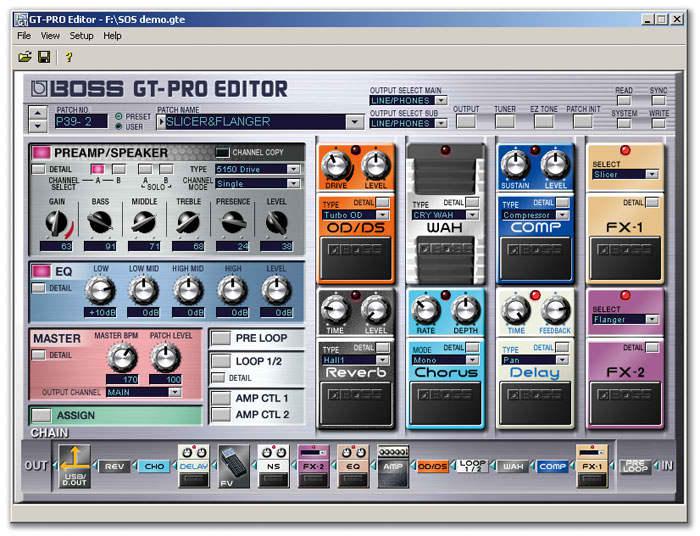
Task: Toggle the ASSIGN switch
Action: point(41,416)
